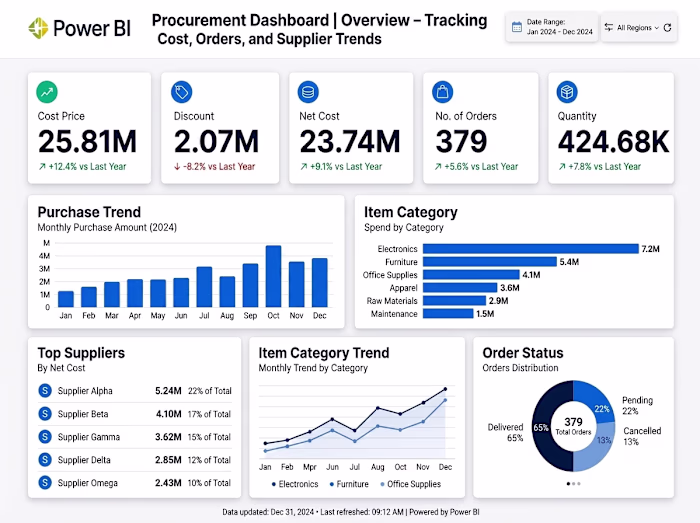Click the No. of Orders value 379

point(461,141)
